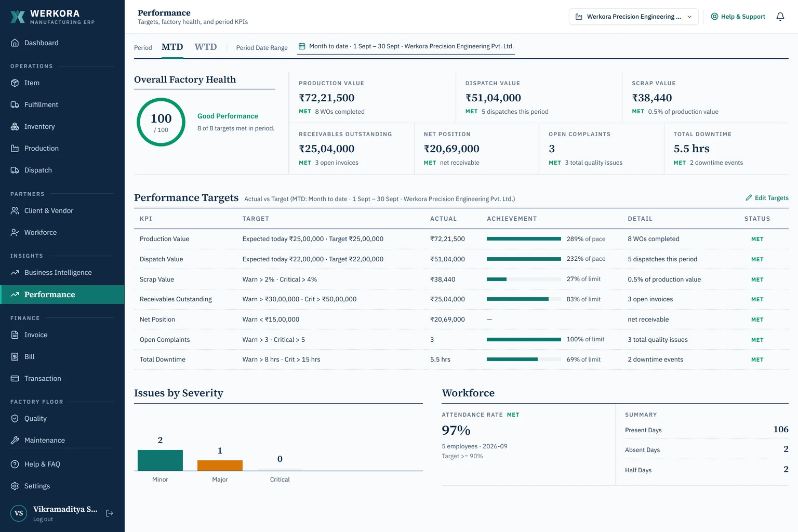Open the company selector dropdown
This screenshot has width=798, height=532.
pos(634,17)
